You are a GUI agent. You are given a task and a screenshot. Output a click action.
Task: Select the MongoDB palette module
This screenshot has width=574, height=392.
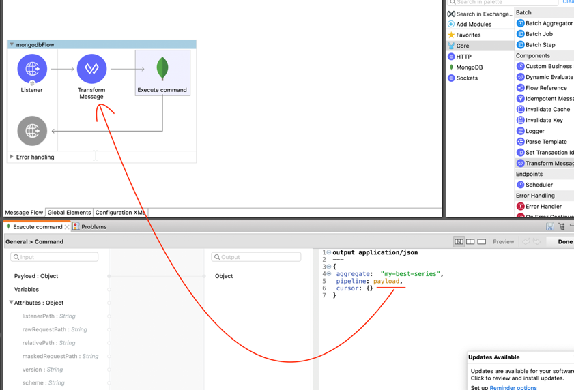click(x=465, y=67)
